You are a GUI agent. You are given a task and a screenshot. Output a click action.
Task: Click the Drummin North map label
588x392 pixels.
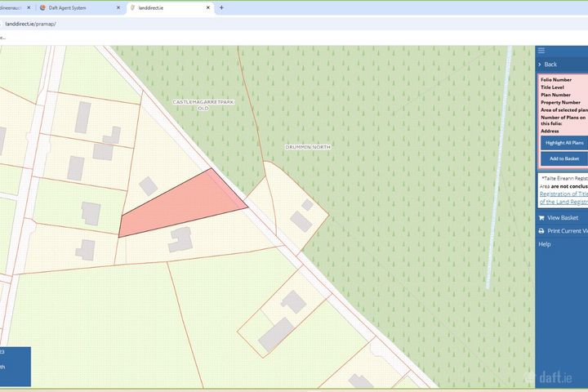(308, 147)
